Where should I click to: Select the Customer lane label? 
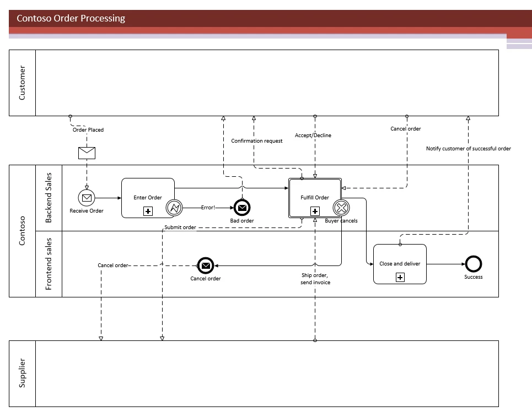tap(22, 82)
